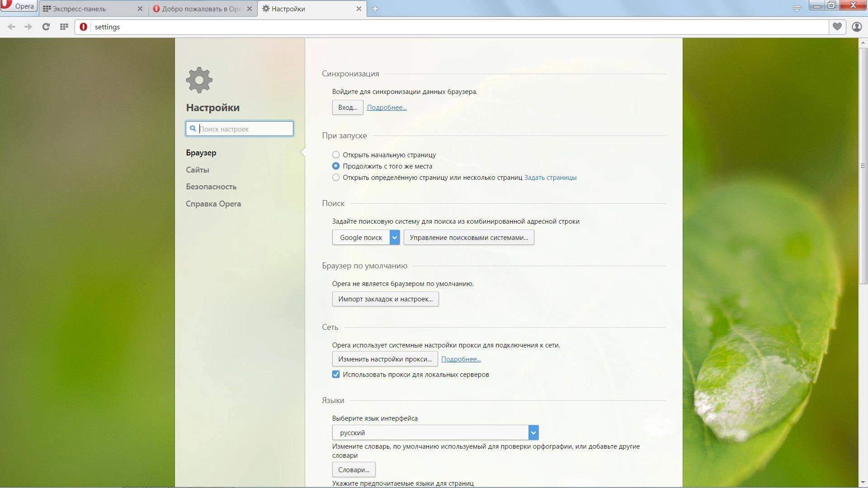Close the Настройки tab
Image resolution: width=868 pixels, height=488 pixels.
[x=359, y=9]
